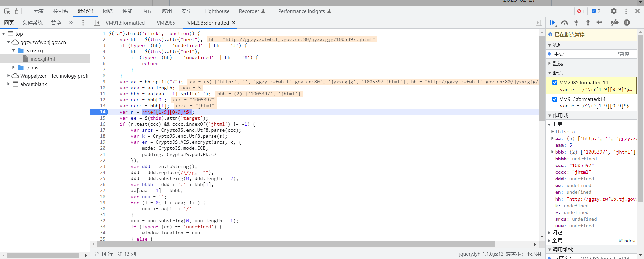
Task: Expand the about:blank frame node
Action: (x=8, y=84)
